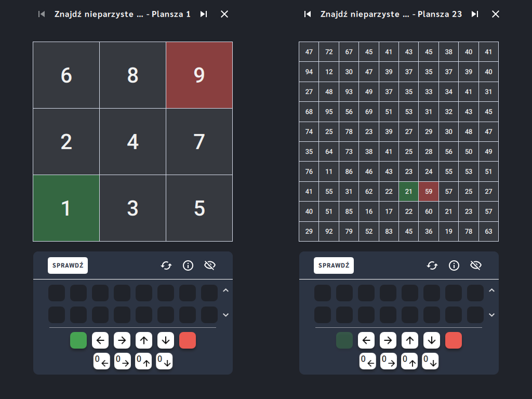Pick the bright green swatch in the Plansza 1 controls
Viewport: 532px width, 399px height.
coord(78,340)
